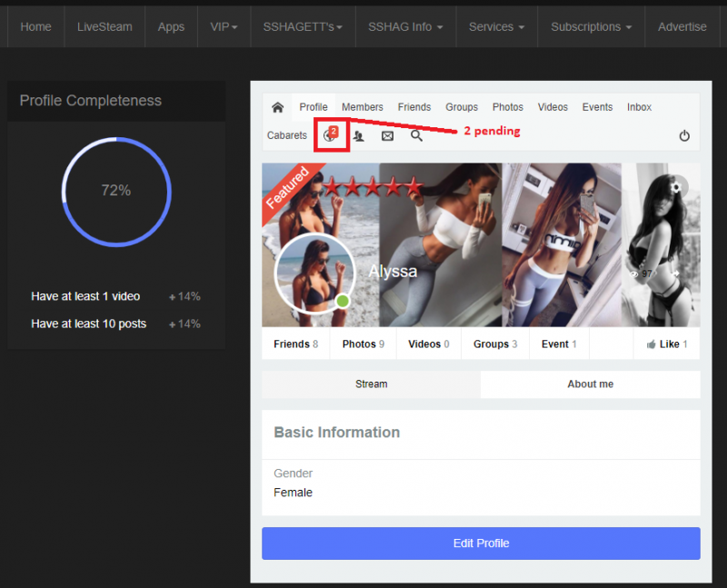The width and height of the screenshot is (727, 588).
Task: Open LiveSteam in top navigation
Action: tap(105, 27)
